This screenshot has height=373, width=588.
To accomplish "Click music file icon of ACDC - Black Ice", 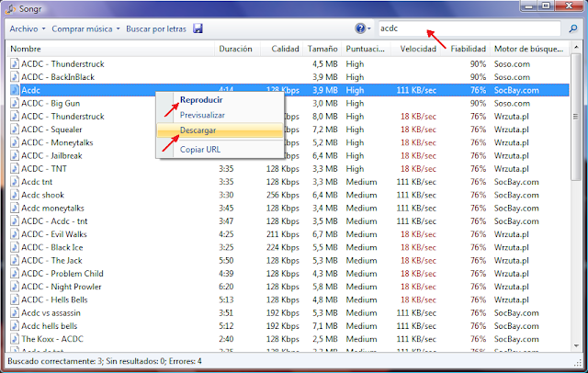I will pyautogui.click(x=15, y=247).
